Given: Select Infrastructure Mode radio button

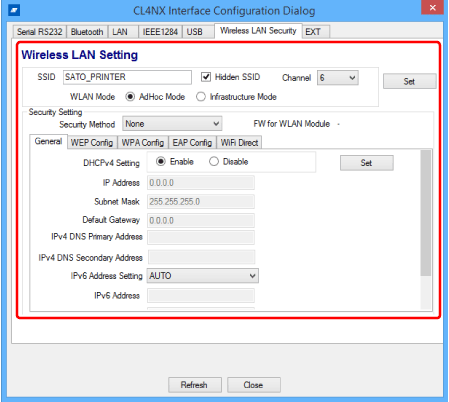Looking at the screenshot, I should click(201, 97).
